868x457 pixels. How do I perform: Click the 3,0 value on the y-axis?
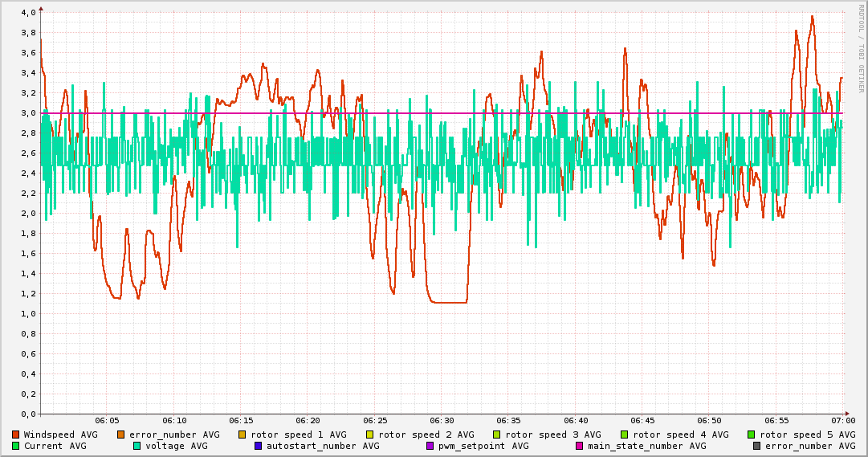(x=28, y=113)
